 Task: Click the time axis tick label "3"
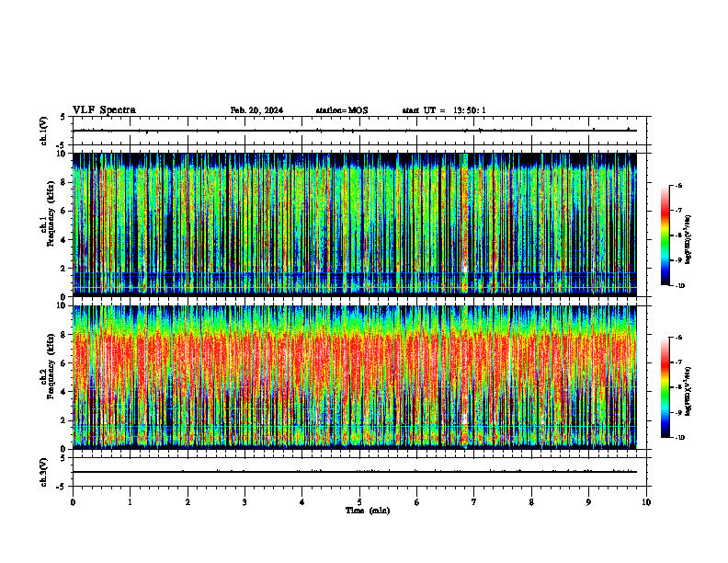[245, 502]
